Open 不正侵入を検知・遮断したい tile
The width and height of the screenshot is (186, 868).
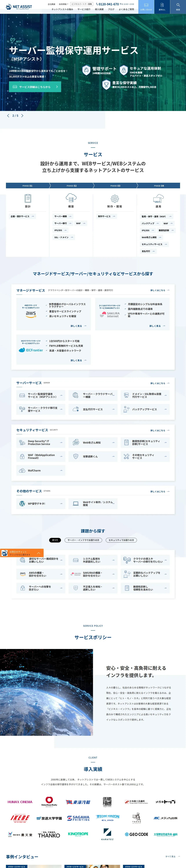tap(93, 588)
